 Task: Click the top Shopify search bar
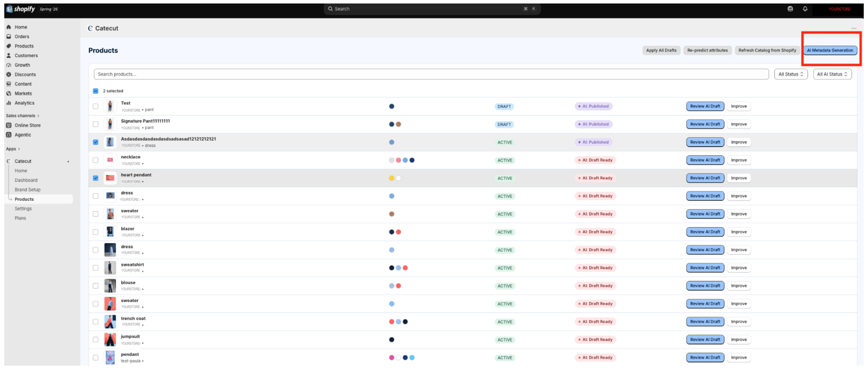point(432,9)
